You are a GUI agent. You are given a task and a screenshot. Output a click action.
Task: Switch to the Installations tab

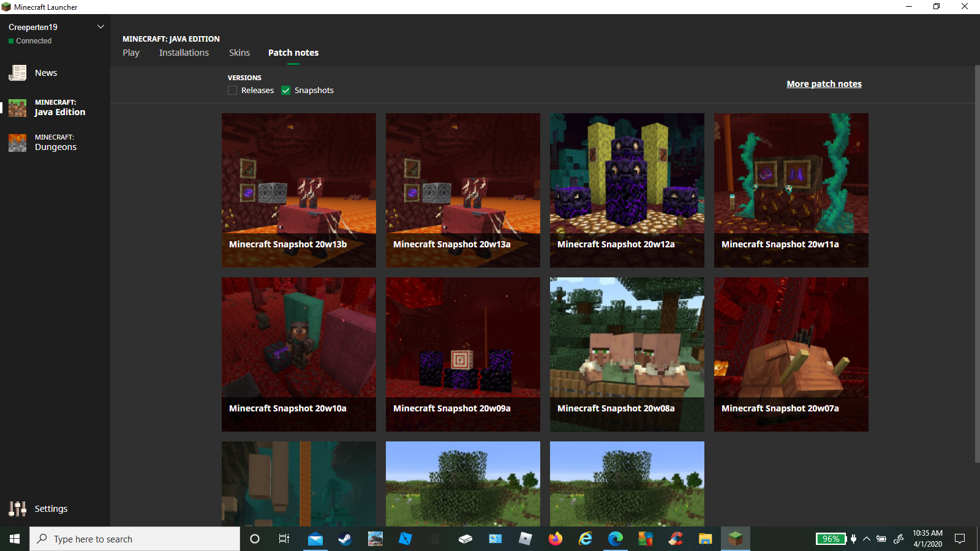184,53
